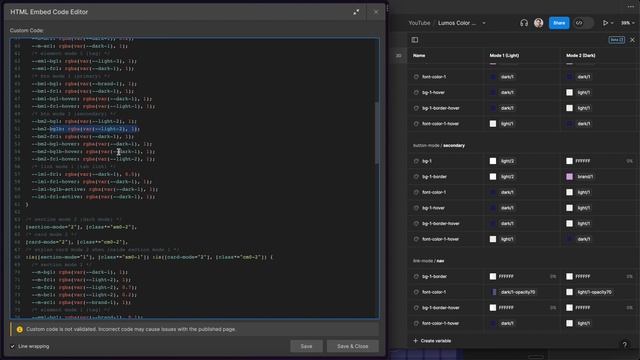
Task: Open the 39% zoom dropdown
Action: (627, 23)
